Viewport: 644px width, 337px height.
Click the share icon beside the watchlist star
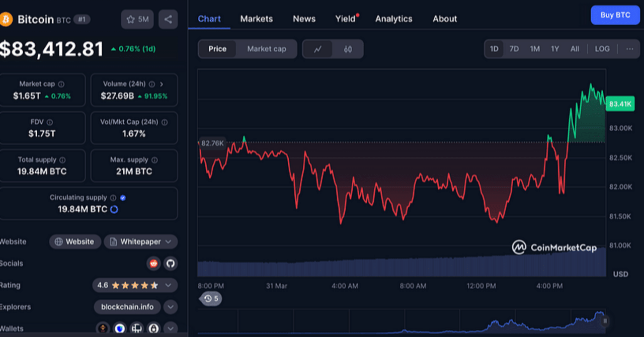pyautogui.click(x=168, y=19)
